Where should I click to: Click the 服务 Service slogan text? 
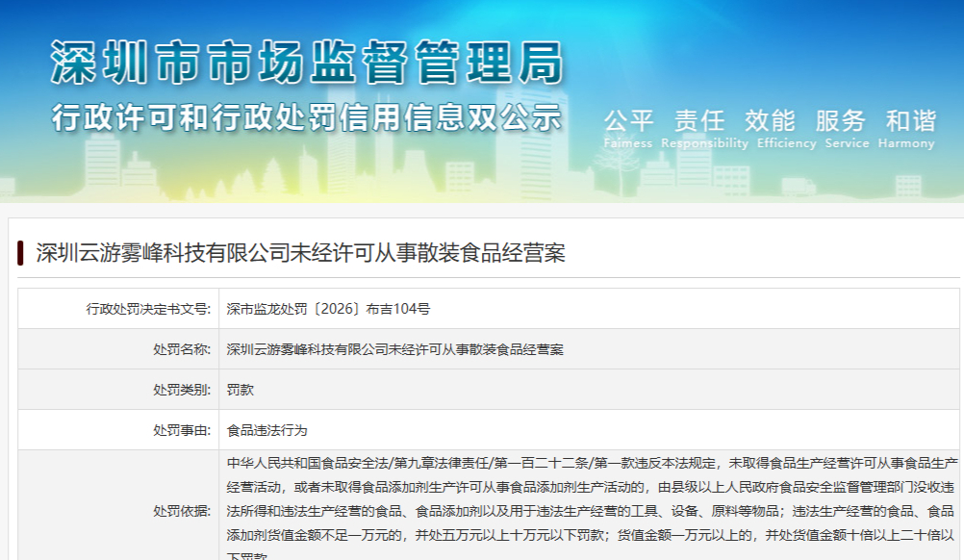tap(847, 129)
